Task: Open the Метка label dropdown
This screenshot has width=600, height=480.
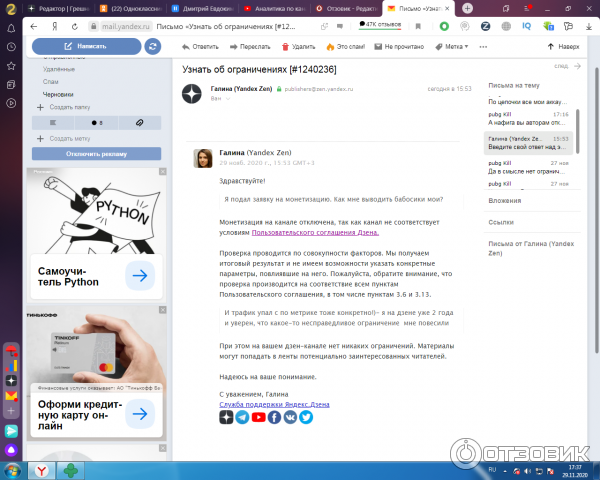Action: (x=452, y=47)
